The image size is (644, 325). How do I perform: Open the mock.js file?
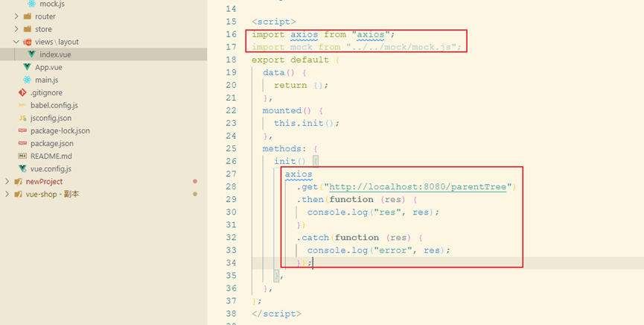(52, 4)
